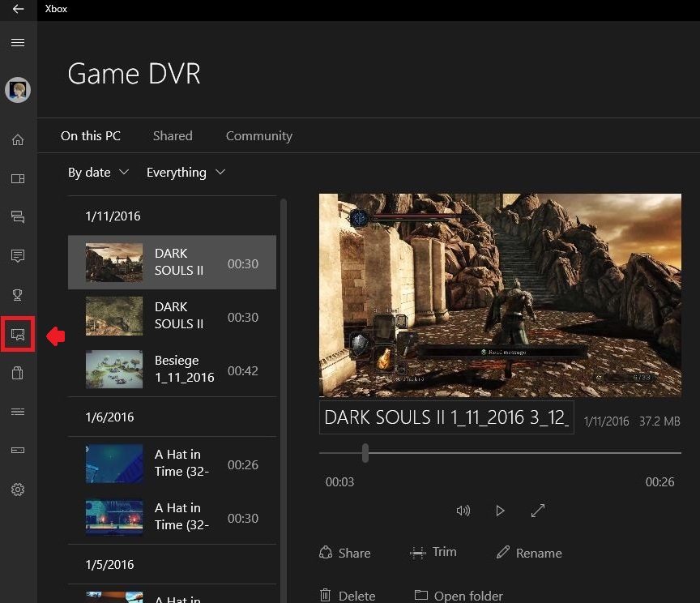
Task: Open the Store bag icon
Action: click(18, 373)
